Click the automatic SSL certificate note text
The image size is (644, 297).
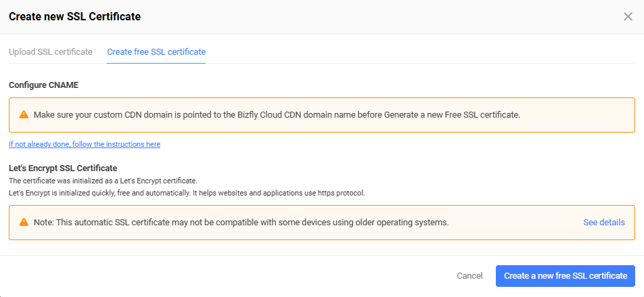coord(241,223)
